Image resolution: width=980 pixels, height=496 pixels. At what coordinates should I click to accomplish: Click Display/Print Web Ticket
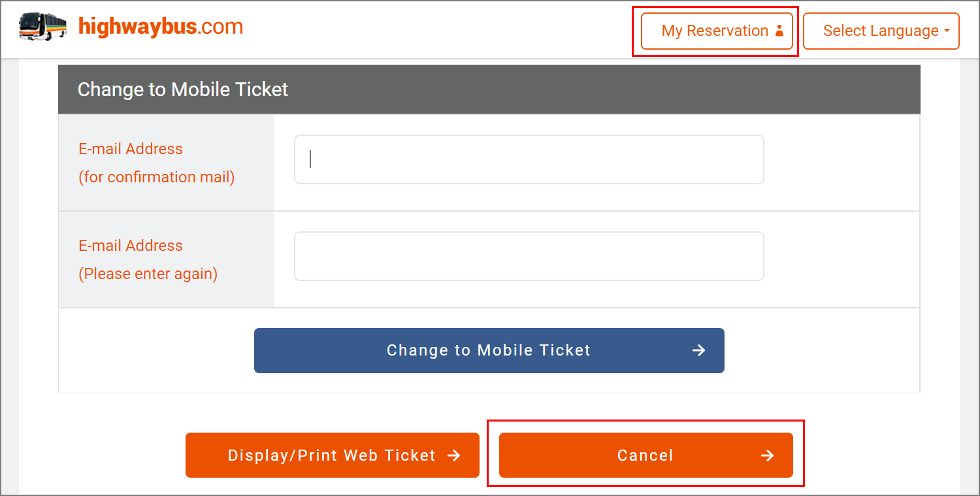point(332,455)
